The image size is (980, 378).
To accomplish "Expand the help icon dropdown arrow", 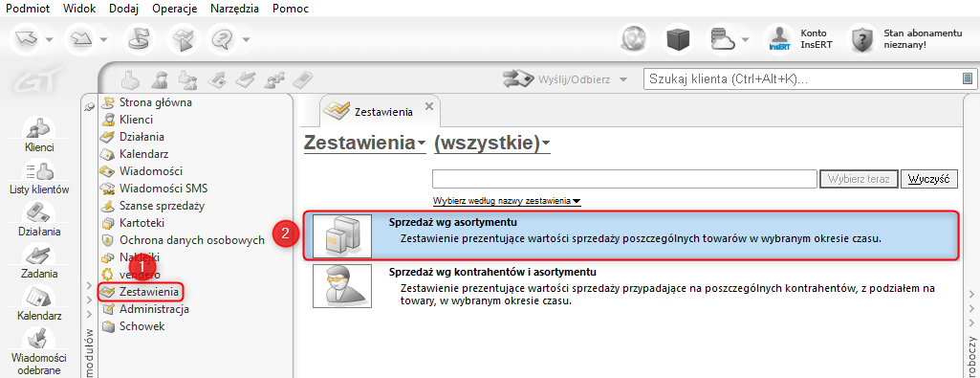I will click(247, 40).
